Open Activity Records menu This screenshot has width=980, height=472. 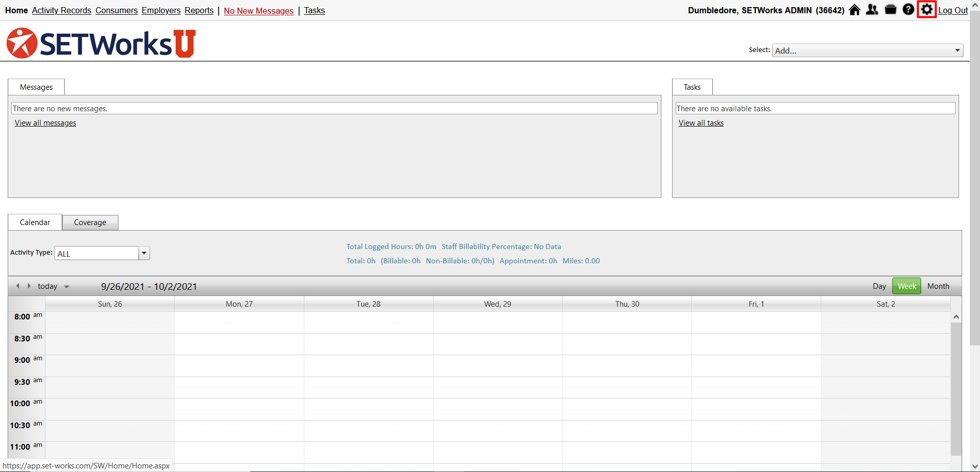click(x=62, y=10)
